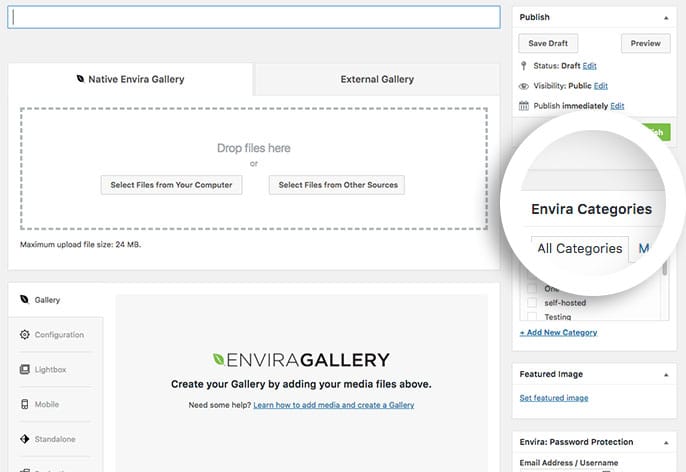Click the Mobile phone icon
The width and height of the screenshot is (686, 472).
point(25,405)
